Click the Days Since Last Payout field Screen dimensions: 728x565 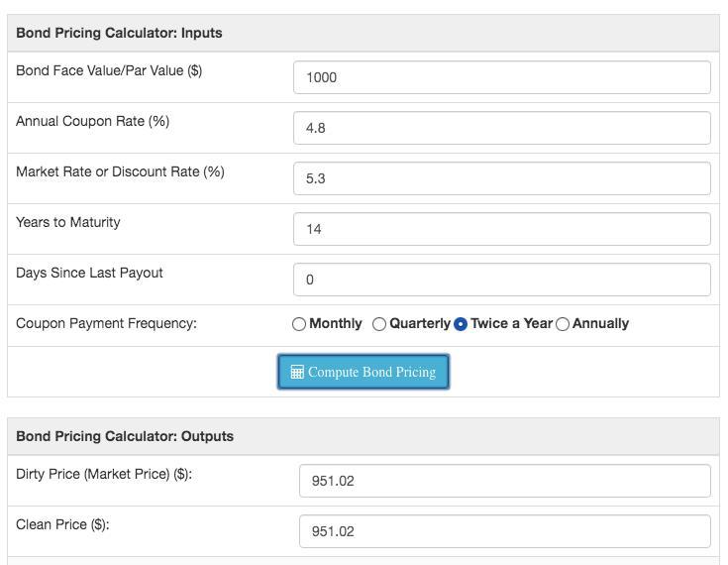pyautogui.click(x=501, y=280)
